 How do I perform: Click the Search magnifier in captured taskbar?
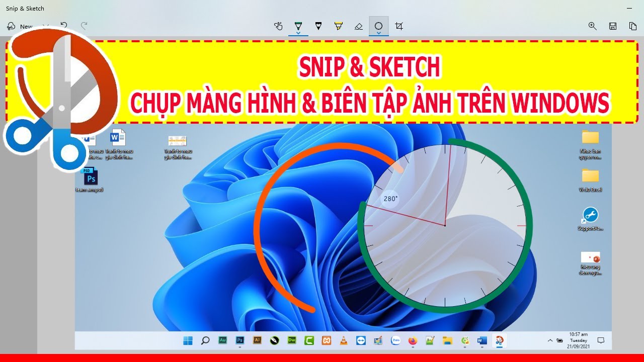pos(205,340)
